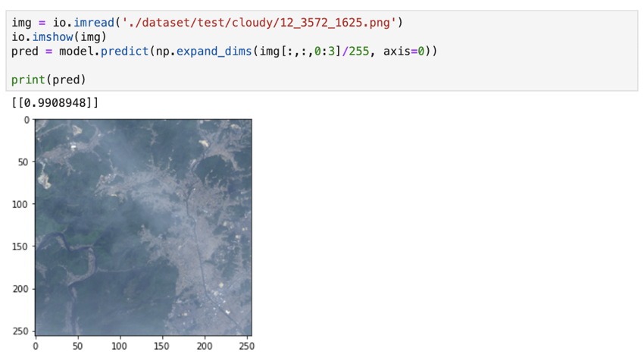This screenshot has width=644, height=361.
Task: Place cursor on model.predict call
Action: click(104, 52)
